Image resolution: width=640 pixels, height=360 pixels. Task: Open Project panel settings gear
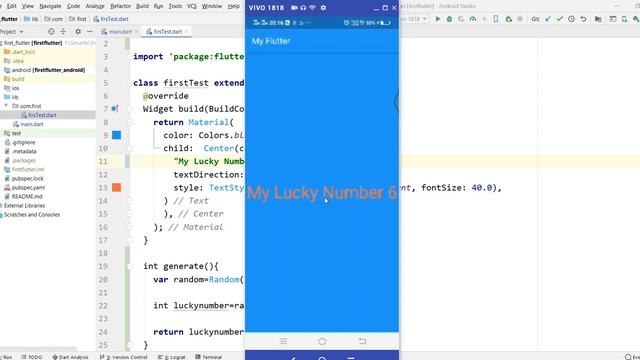tap(78, 31)
